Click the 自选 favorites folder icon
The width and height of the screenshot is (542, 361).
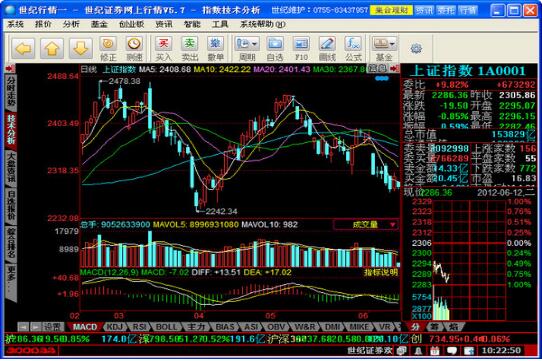pyautogui.click(x=275, y=49)
